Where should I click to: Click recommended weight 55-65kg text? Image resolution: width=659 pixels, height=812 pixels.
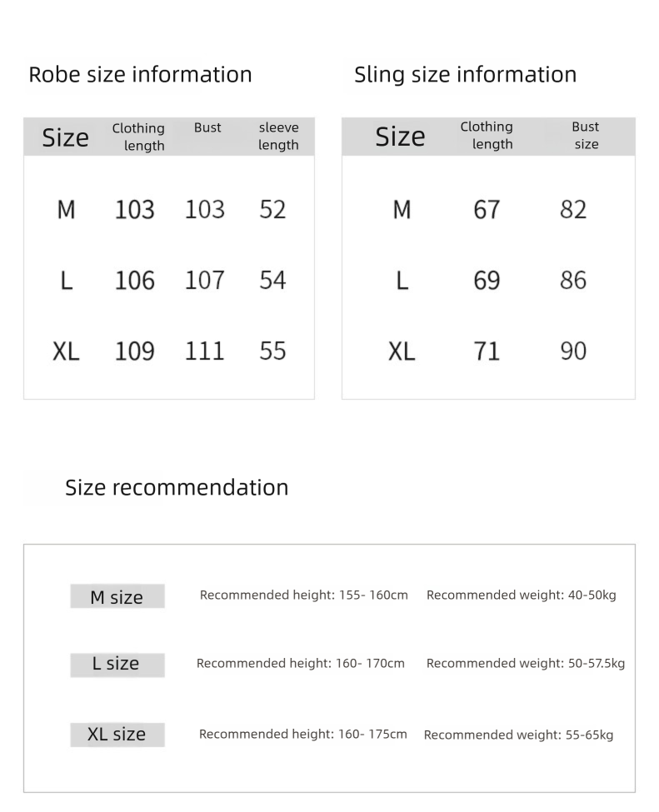(x=518, y=735)
